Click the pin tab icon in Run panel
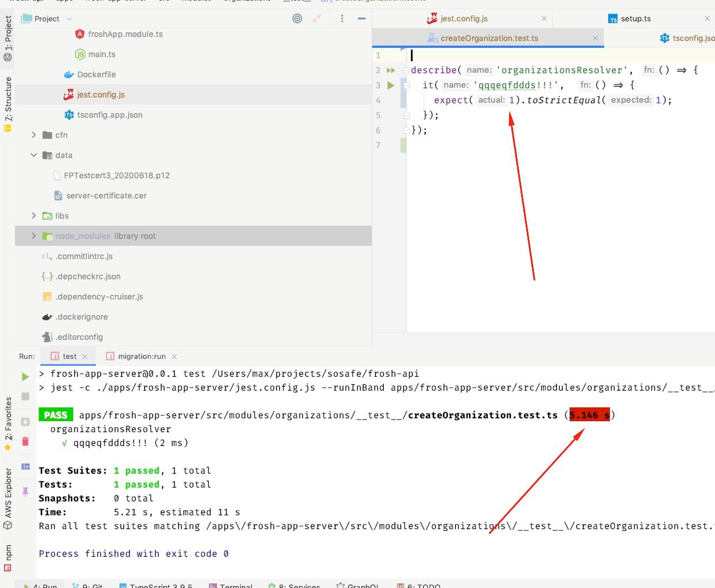715x588 pixels. click(x=25, y=492)
